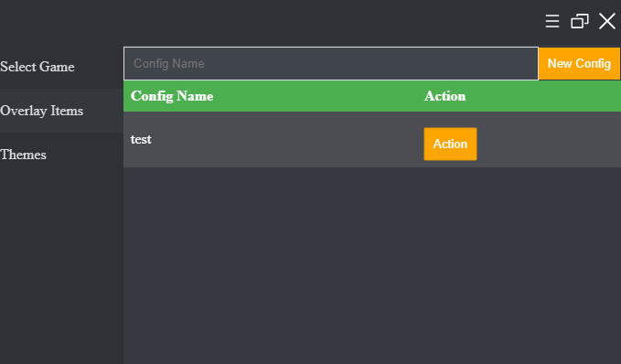Click blank title bar area
The height and width of the screenshot is (364, 621).
click(x=269, y=21)
